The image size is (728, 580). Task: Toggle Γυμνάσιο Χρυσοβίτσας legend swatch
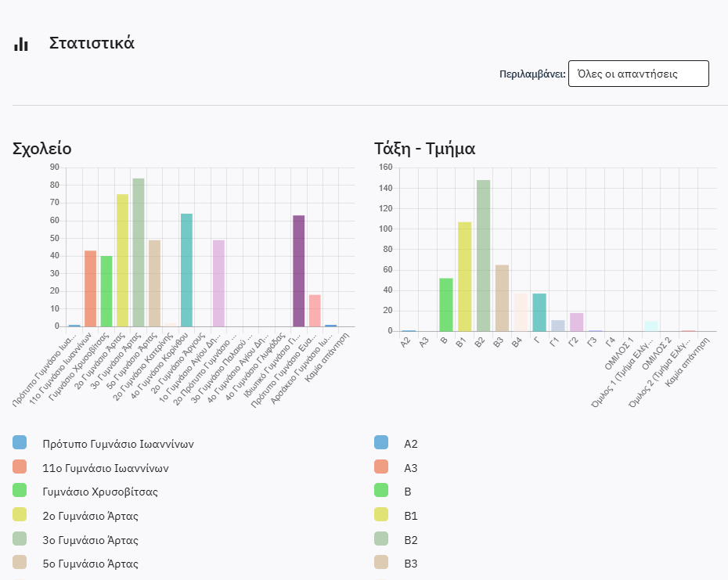tap(20, 490)
